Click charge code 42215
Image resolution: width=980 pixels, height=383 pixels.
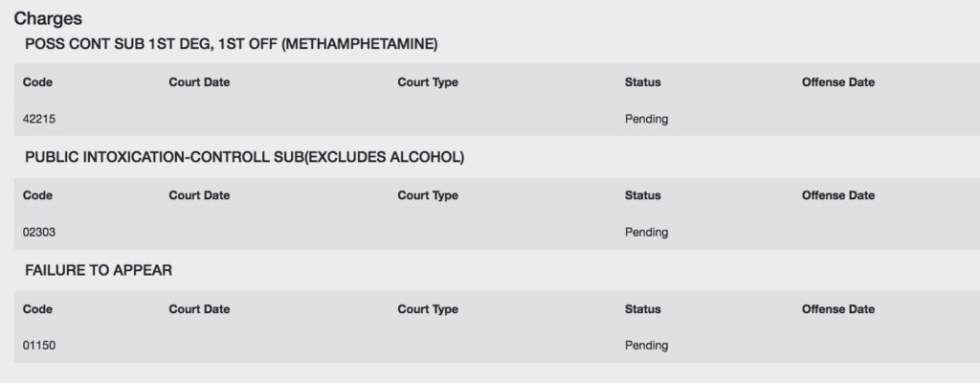pyautogui.click(x=38, y=119)
